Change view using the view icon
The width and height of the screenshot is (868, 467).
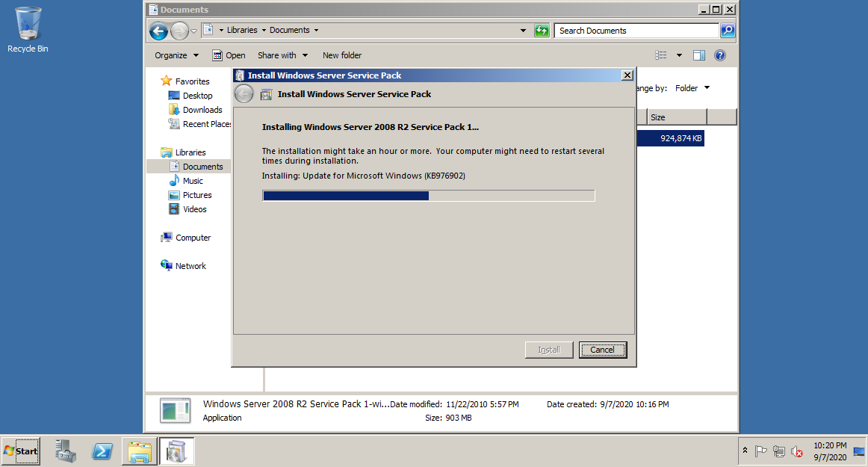click(661, 55)
